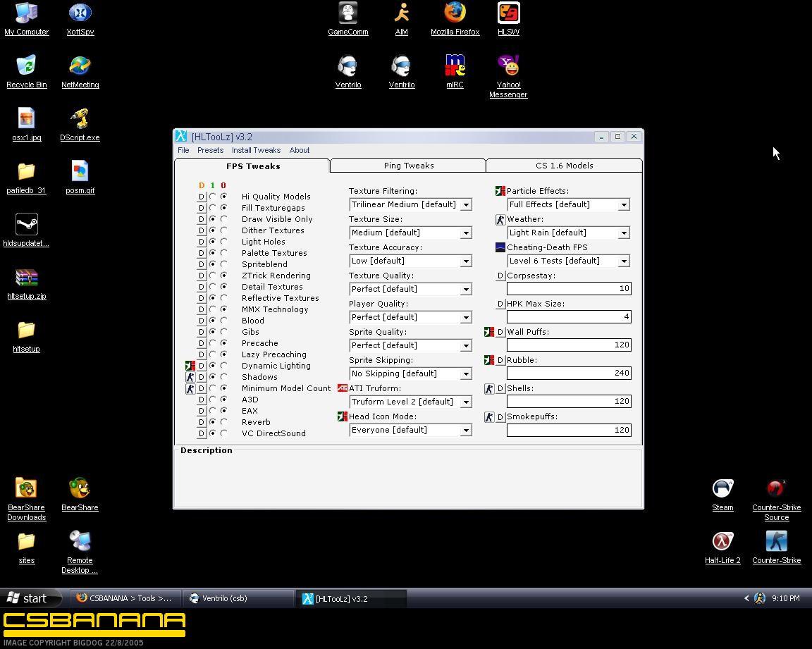Switch to the CS 1.6 Models tab
The height and width of the screenshot is (649, 812).
click(565, 166)
